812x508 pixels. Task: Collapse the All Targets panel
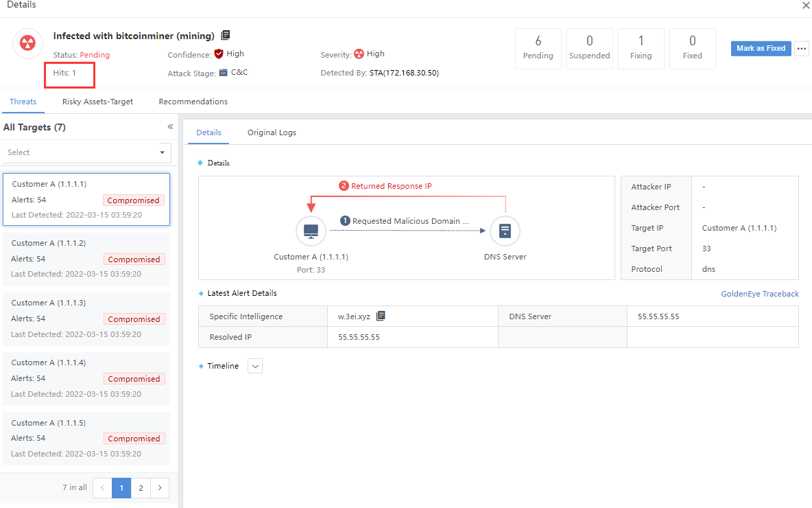click(170, 127)
